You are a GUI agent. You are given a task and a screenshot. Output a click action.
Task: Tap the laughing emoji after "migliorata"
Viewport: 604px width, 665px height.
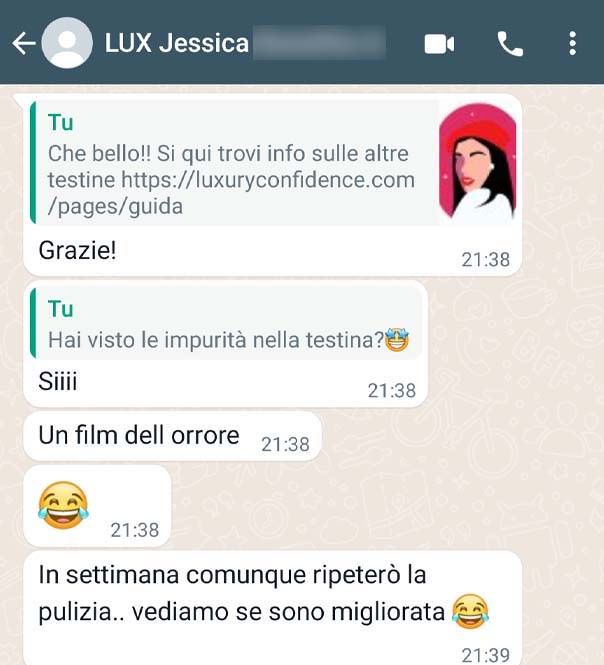[x=470, y=611]
